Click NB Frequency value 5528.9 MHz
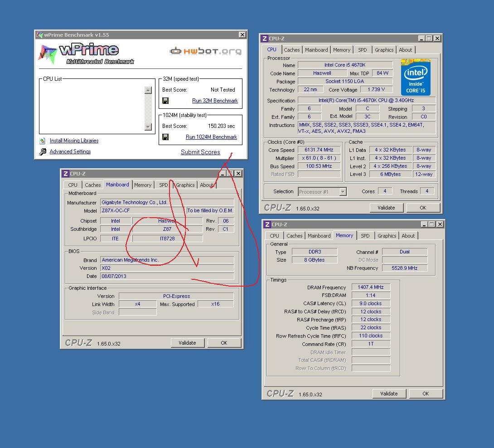Image resolution: width=494 pixels, height=448 pixels. click(405, 268)
